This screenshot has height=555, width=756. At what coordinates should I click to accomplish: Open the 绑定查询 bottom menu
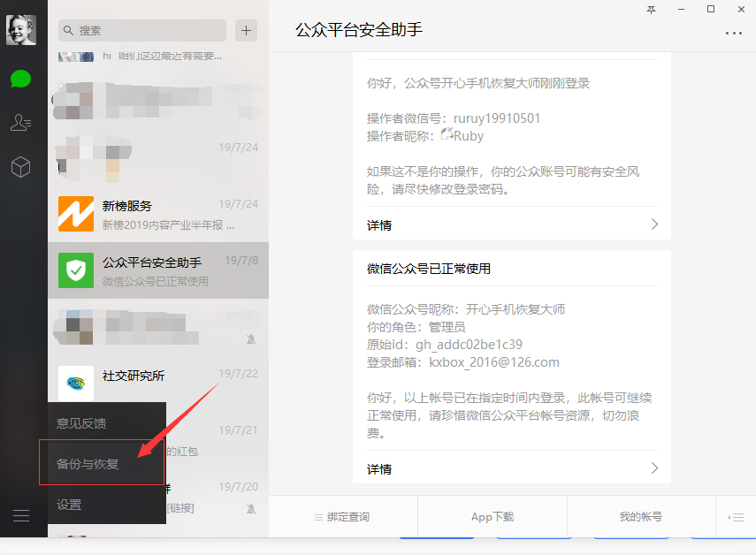342,517
